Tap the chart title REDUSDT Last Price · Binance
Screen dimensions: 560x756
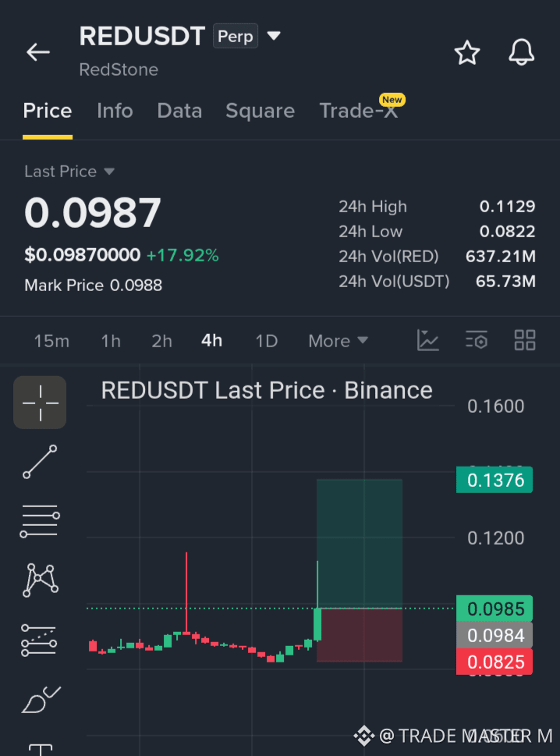pyautogui.click(x=267, y=390)
